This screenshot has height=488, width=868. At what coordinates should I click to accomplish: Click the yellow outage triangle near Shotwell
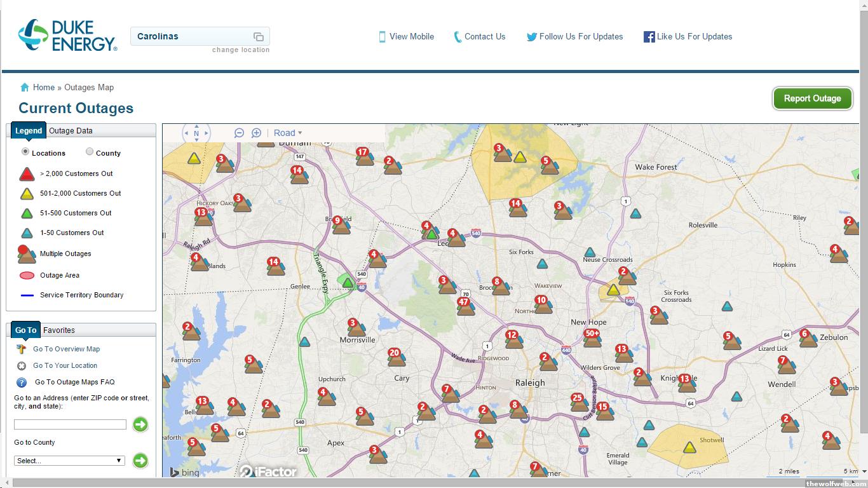tap(689, 447)
